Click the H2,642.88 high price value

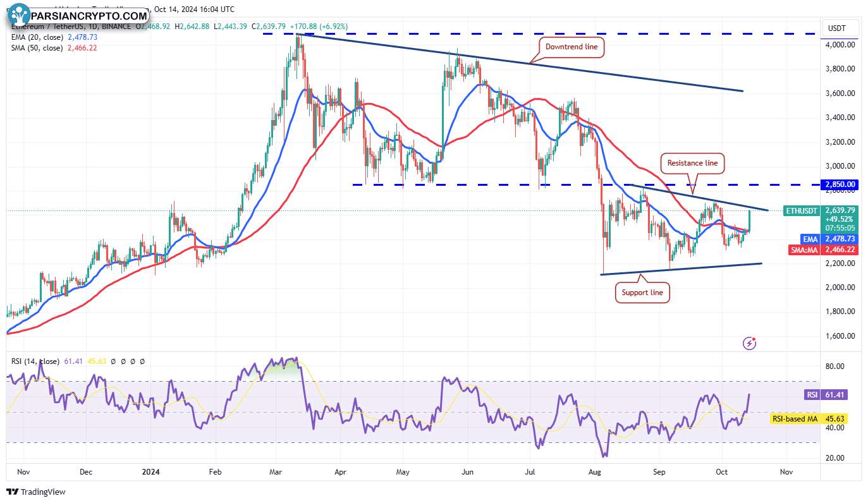coord(193,27)
